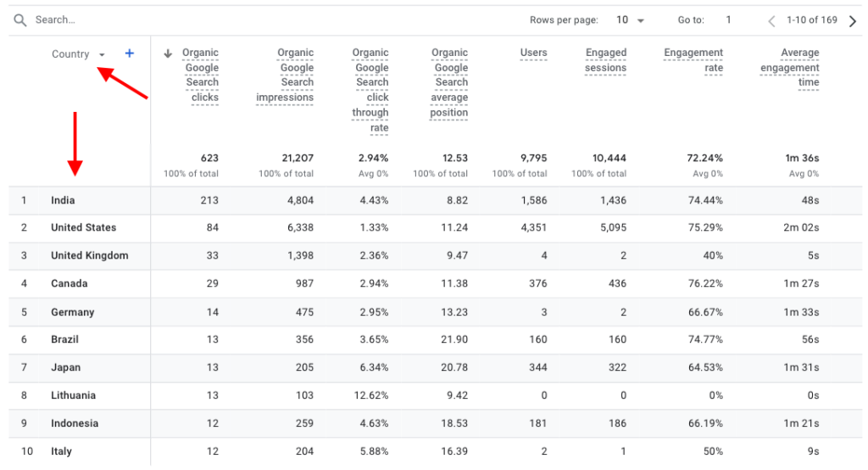The image size is (868, 470).
Task: Add a dimension with the blue plus icon
Action: click(130, 53)
